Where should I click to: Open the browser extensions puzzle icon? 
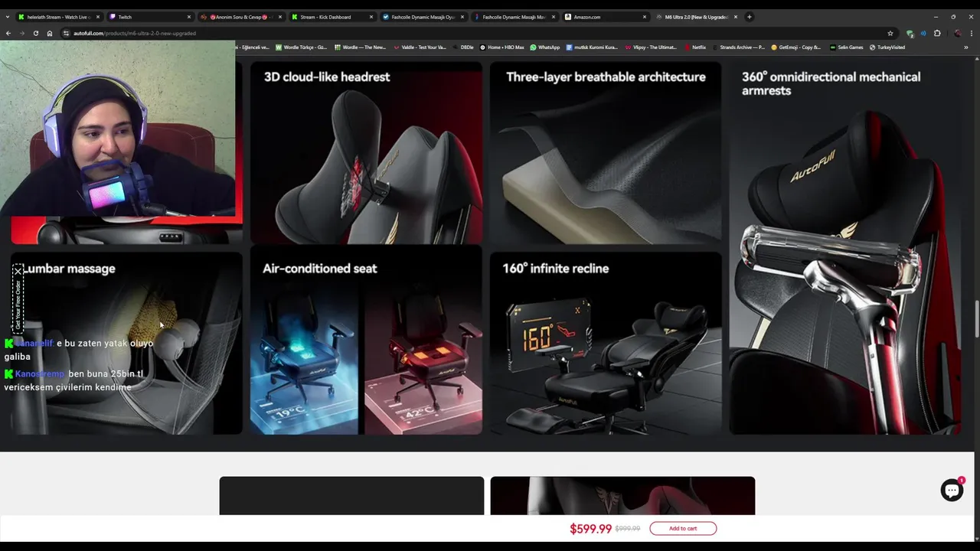coord(937,33)
